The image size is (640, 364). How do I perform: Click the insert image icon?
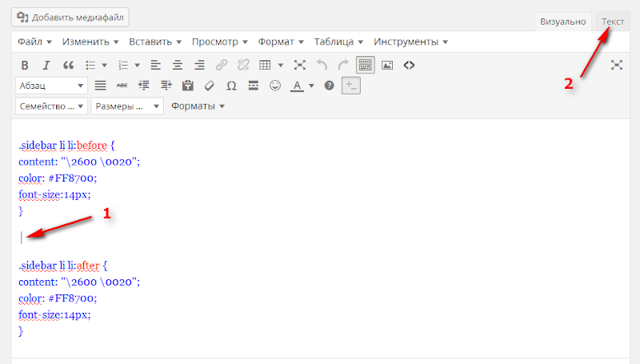[x=387, y=65]
